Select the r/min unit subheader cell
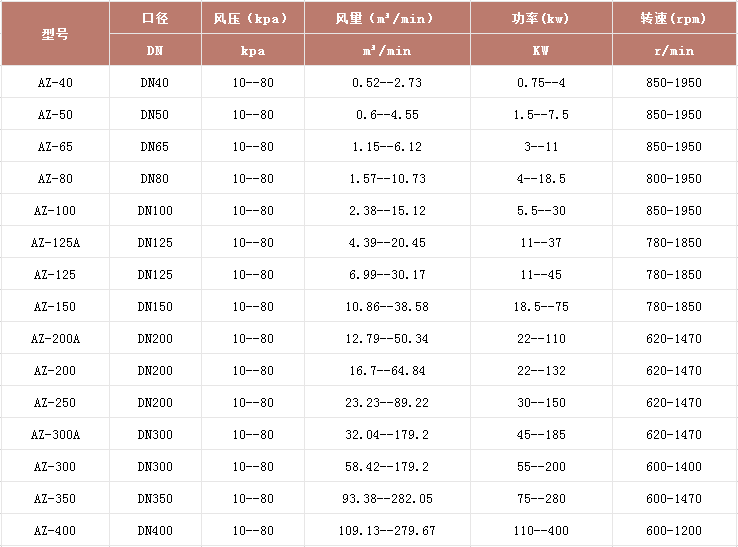The width and height of the screenshot is (738, 547). [x=673, y=50]
